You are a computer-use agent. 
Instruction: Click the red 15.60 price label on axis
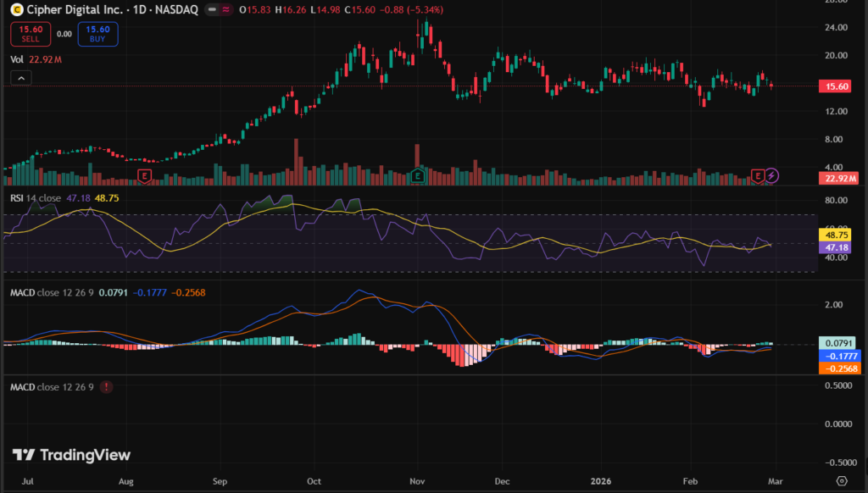839,86
